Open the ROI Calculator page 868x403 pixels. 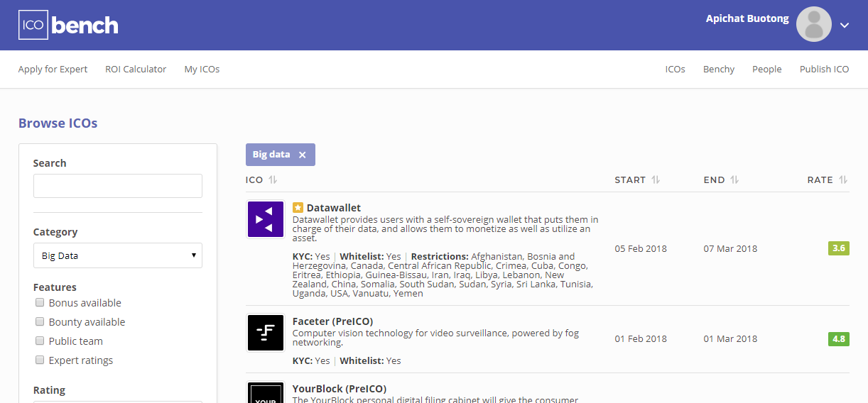[x=136, y=70]
